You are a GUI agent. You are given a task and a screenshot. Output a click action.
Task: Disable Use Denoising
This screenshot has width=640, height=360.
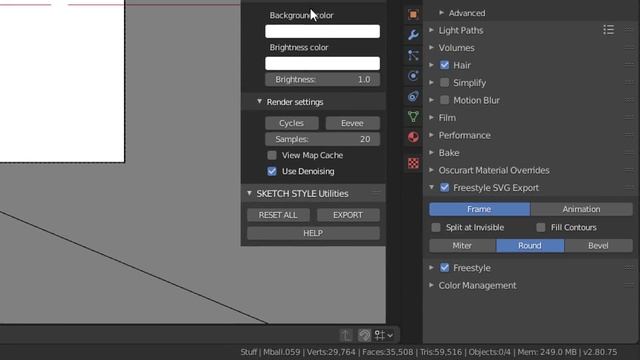click(272, 171)
